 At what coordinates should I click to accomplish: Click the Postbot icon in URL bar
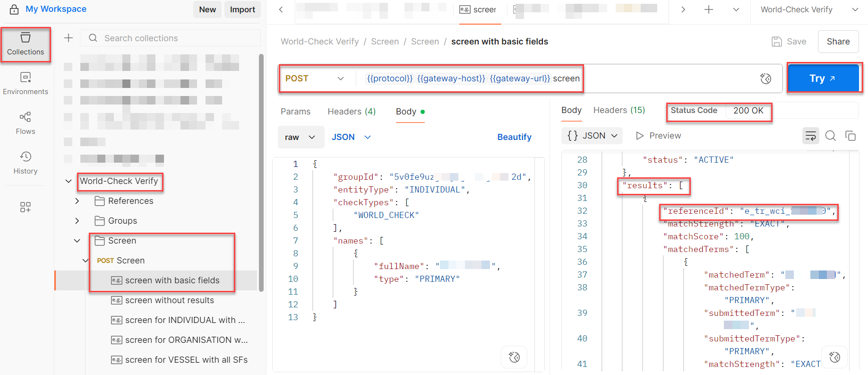pyautogui.click(x=765, y=78)
